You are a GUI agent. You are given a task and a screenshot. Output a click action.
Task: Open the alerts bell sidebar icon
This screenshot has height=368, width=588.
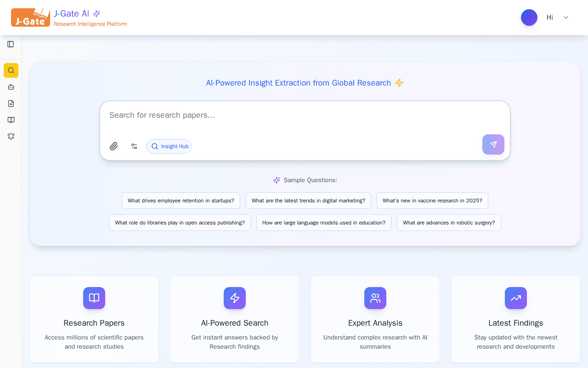coord(11,137)
